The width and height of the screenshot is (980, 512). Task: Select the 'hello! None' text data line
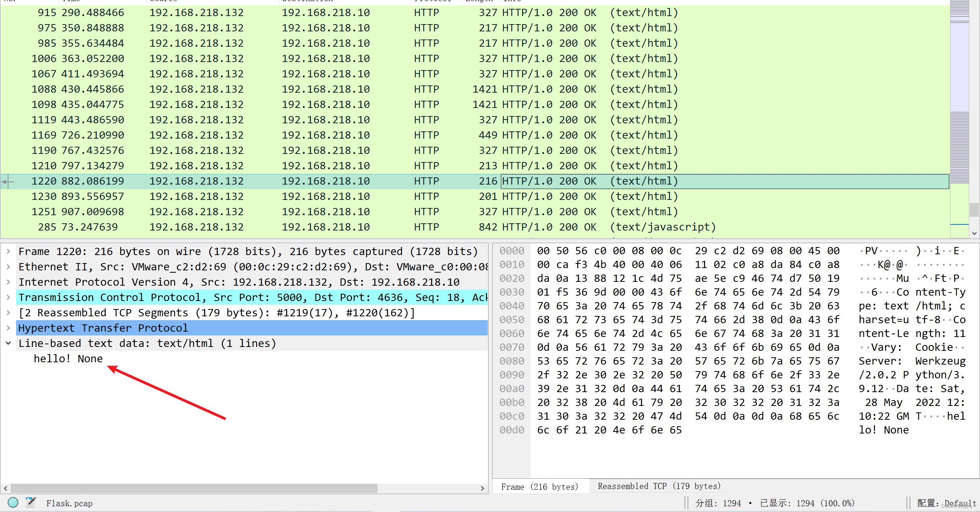tap(68, 359)
